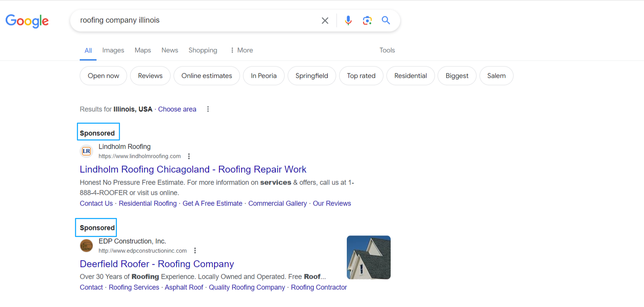644x307 pixels.
Task: Apply the Salem filter chip
Action: [496, 76]
